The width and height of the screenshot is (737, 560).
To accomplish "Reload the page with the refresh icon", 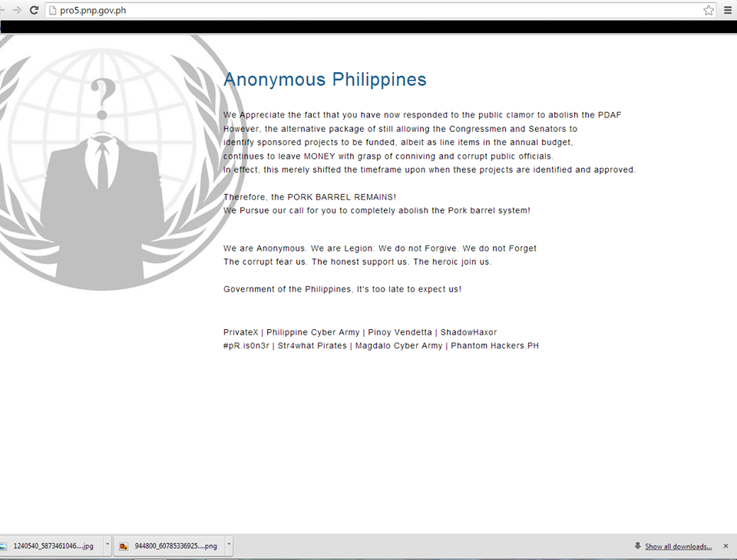I will 34,10.
